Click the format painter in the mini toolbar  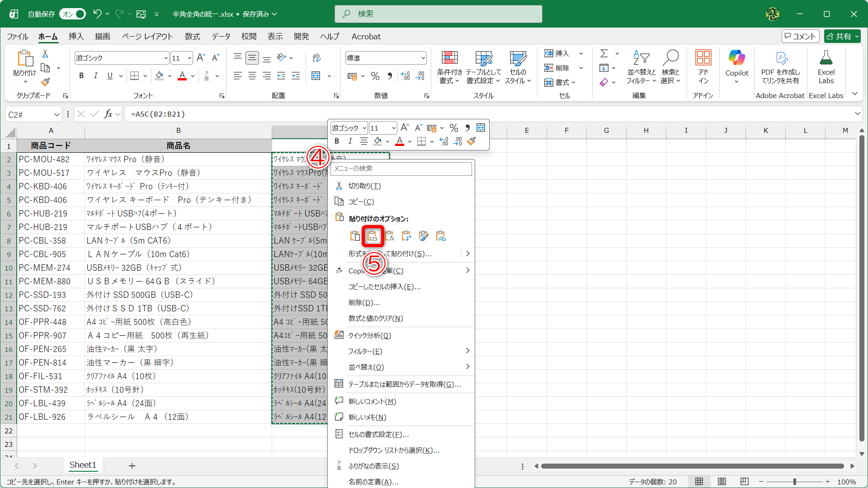pos(472,141)
